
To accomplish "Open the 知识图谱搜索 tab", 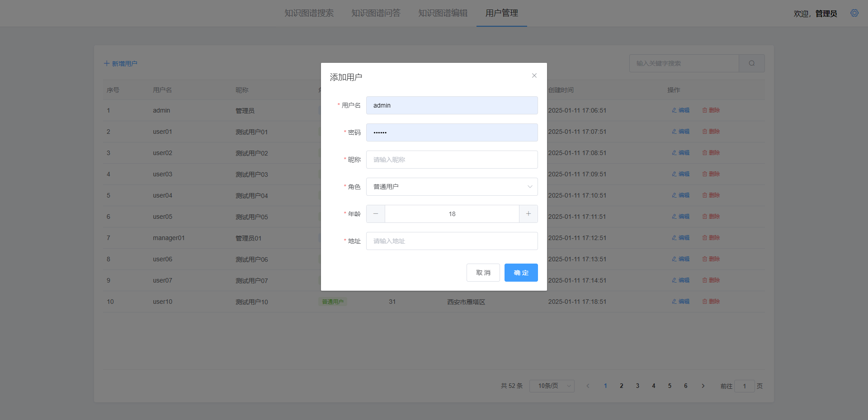I will click(309, 13).
